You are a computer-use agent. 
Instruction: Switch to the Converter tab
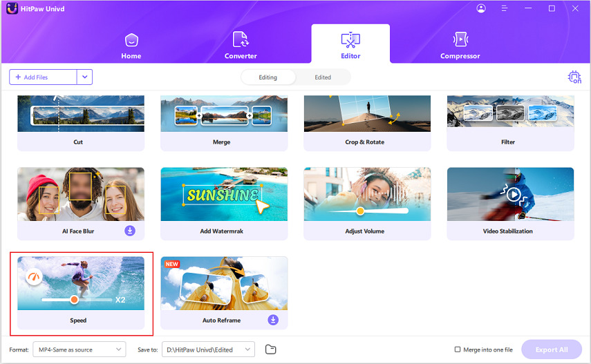pyautogui.click(x=241, y=46)
